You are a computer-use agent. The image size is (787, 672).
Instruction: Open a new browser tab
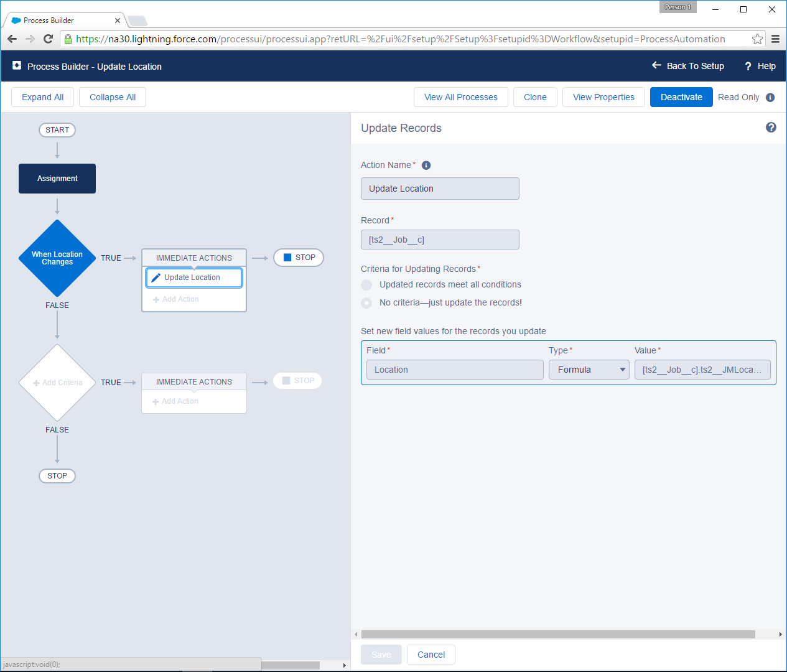[x=137, y=21]
